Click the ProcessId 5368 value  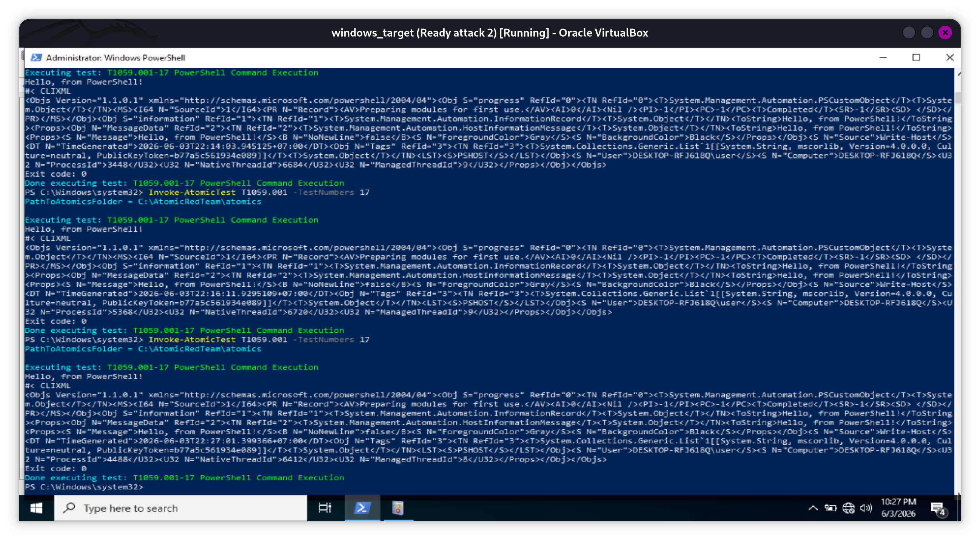123,312
